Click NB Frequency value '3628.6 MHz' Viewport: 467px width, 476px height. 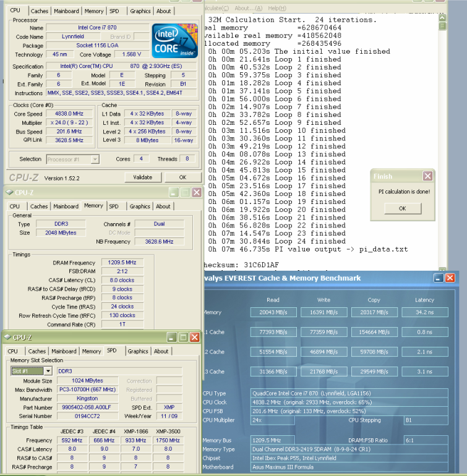[159, 242]
